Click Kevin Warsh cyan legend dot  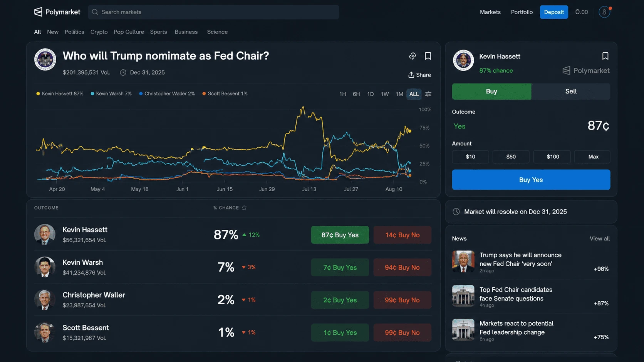pos(92,93)
